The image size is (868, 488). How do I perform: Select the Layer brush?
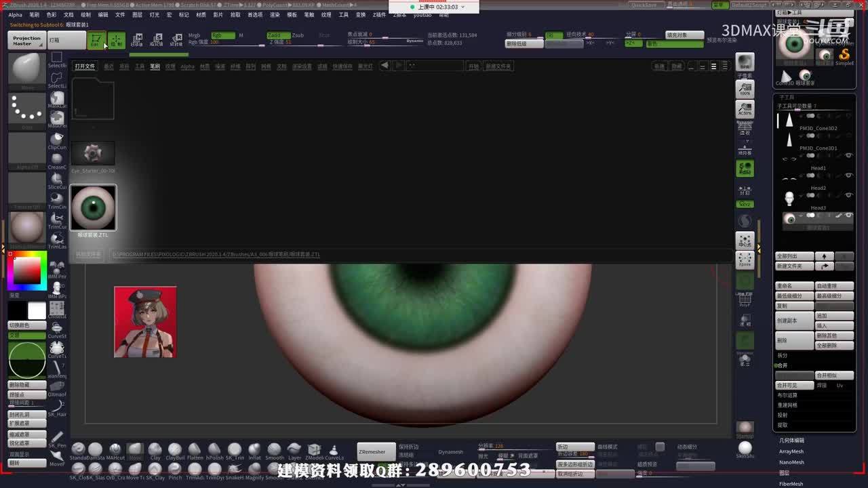click(x=294, y=451)
